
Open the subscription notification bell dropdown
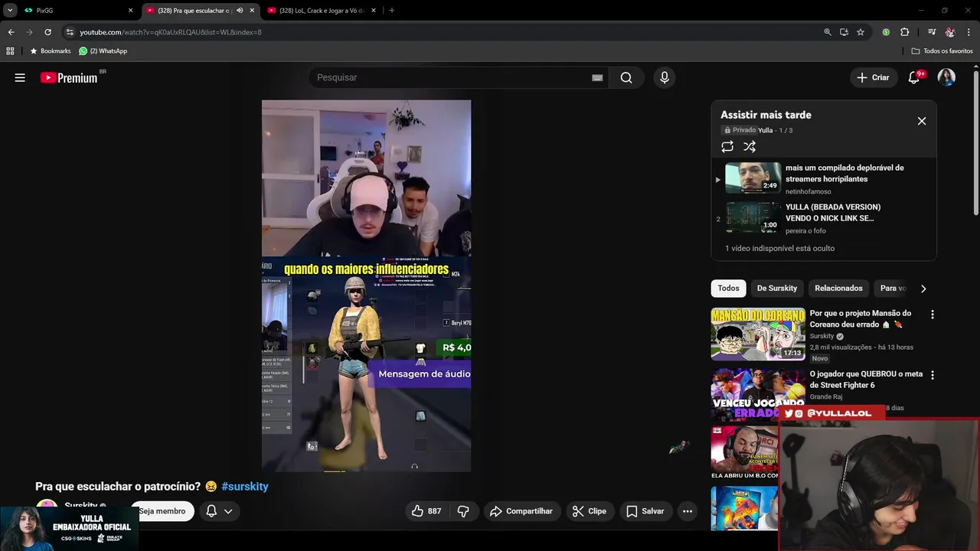[x=219, y=511]
